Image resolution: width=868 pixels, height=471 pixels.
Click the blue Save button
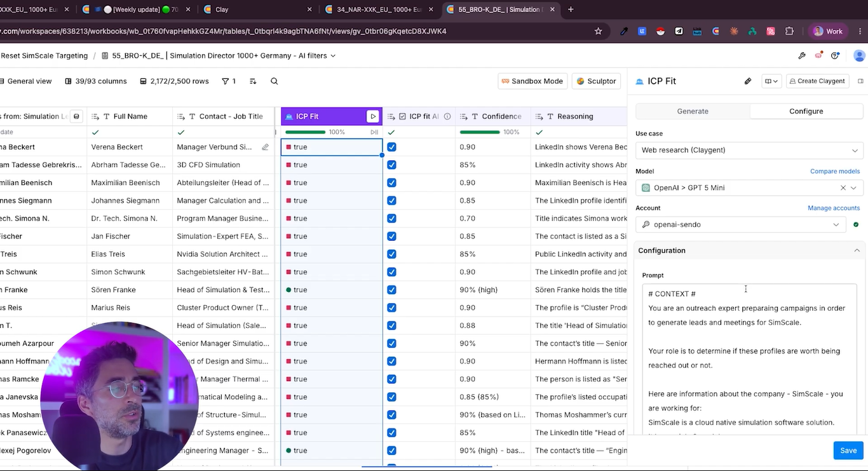[x=848, y=450]
